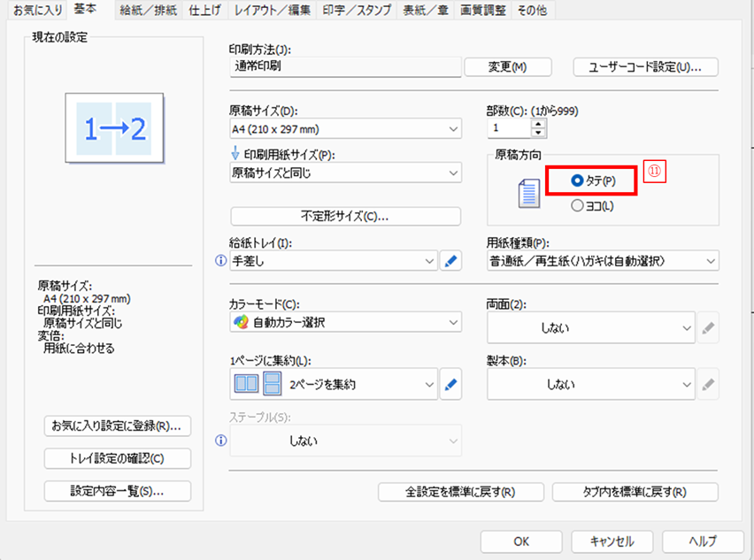754x560 pixels.
Task: Click the info icon next to 給紙トレイ
Action: click(221, 261)
